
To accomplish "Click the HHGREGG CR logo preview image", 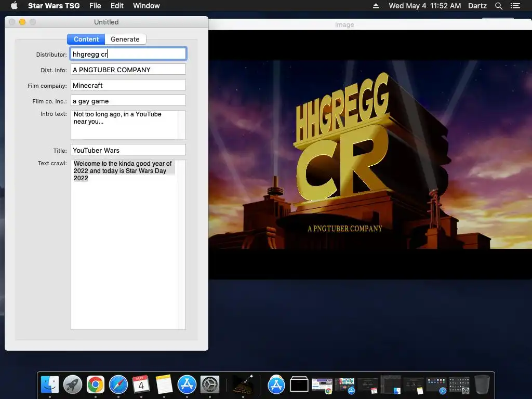I will 370,154.
